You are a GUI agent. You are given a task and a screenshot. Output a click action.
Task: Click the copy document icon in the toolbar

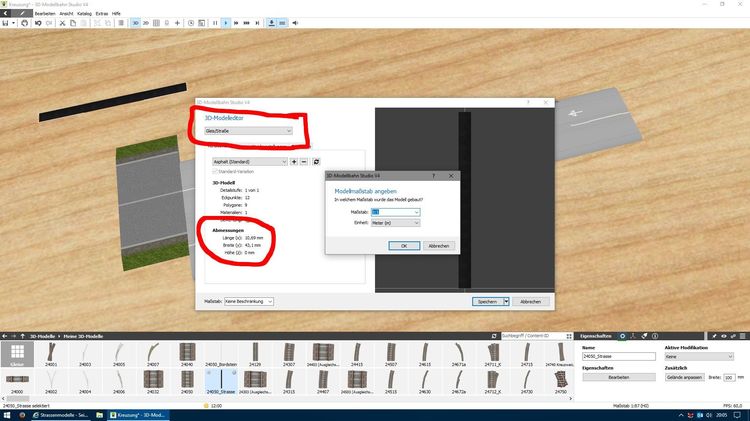pos(73,23)
